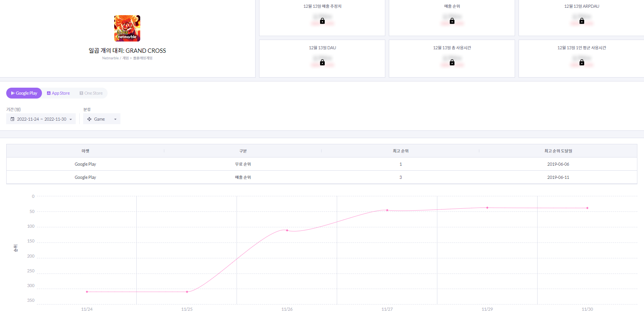The height and width of the screenshot is (315, 644).
Task: Click lock icon on 매출 순위 card
Action: 452,21
